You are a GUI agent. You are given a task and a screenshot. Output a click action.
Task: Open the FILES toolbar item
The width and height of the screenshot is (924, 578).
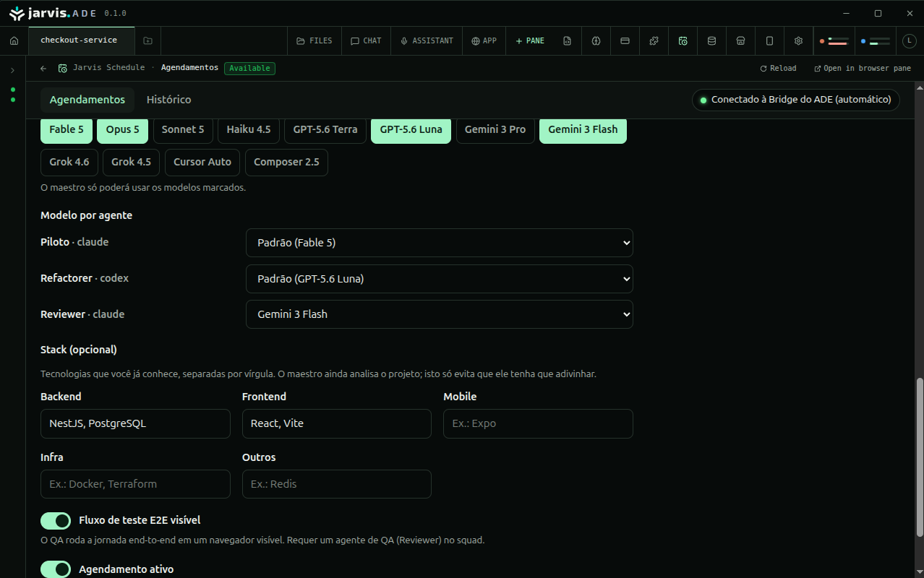pyautogui.click(x=315, y=41)
